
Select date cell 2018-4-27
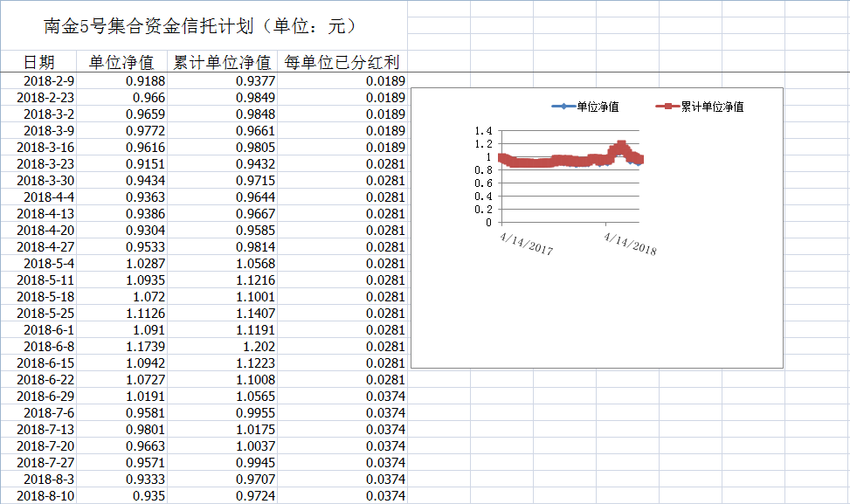(38, 246)
